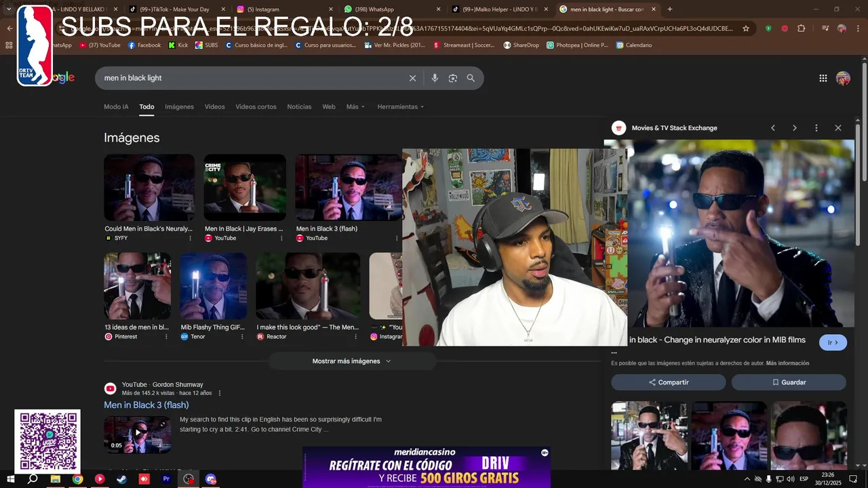The image size is (868, 488).
Task: Start a voice search with the microphone
Action: [x=435, y=78]
